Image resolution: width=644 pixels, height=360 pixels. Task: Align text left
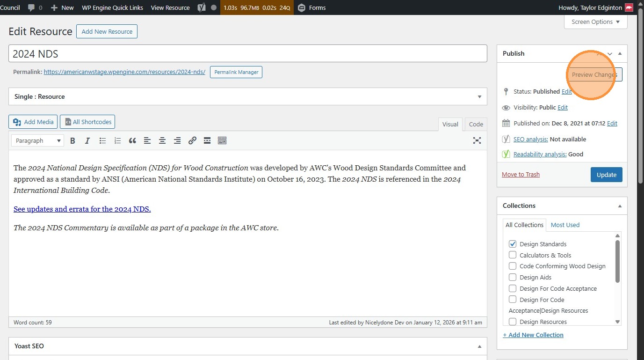click(147, 140)
